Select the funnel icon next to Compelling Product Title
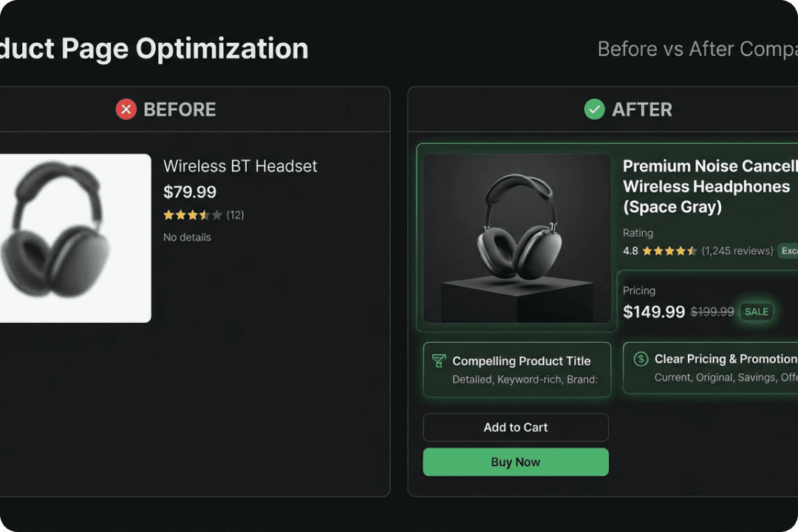This screenshot has width=798, height=532. [438, 361]
